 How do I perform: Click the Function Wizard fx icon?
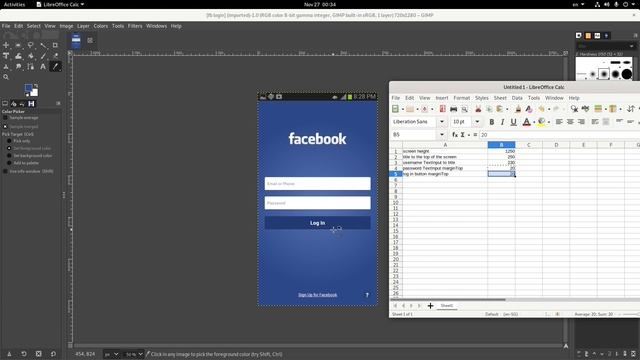pyautogui.click(x=455, y=135)
